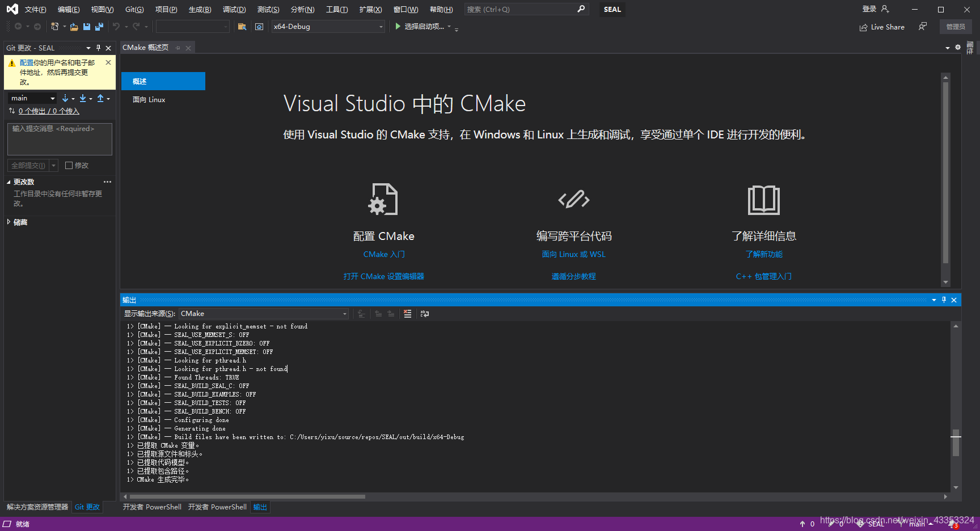Switch to the second 开发者 PowerShell tab

pos(217,507)
